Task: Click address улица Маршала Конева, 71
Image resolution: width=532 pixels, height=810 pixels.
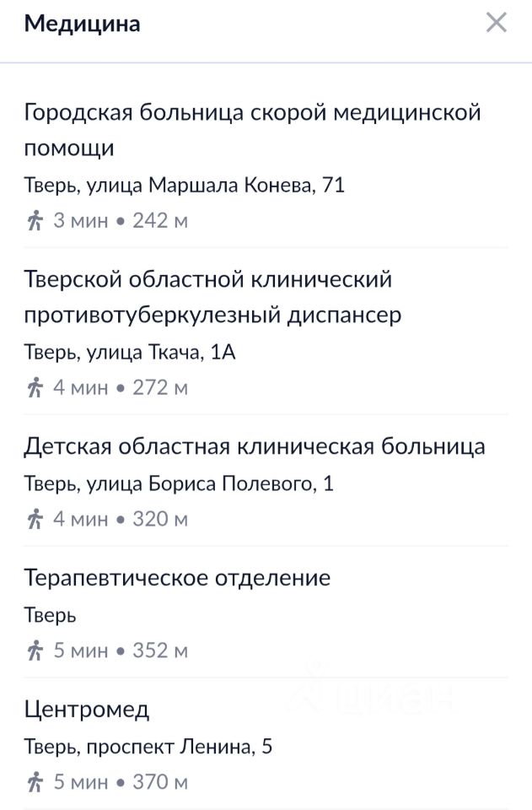Action: tap(185, 185)
